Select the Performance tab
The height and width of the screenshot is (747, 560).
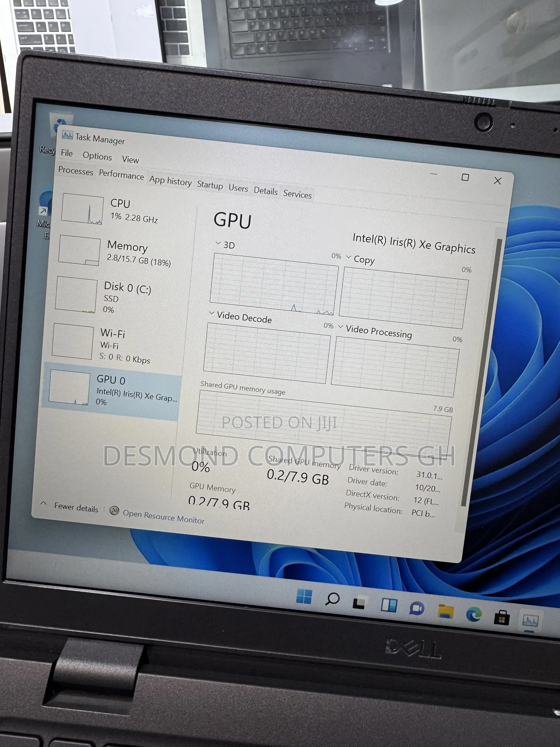[121, 174]
